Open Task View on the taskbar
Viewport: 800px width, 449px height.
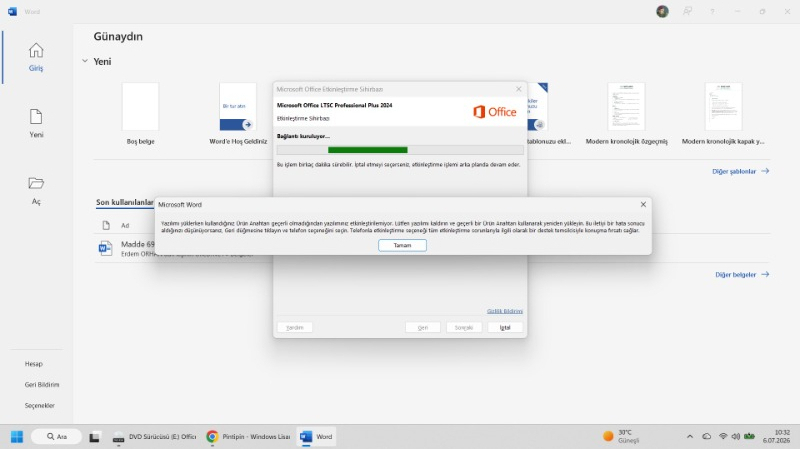tap(94, 437)
